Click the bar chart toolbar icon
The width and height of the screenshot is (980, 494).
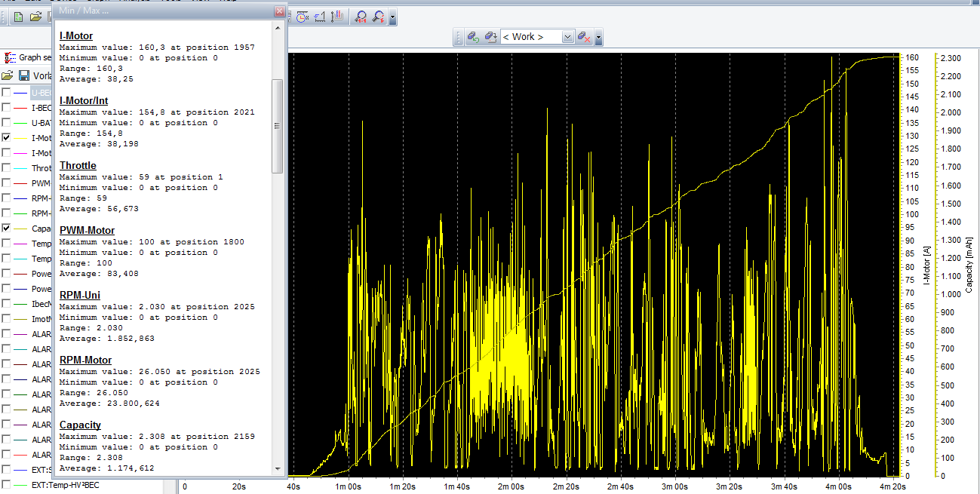(337, 17)
